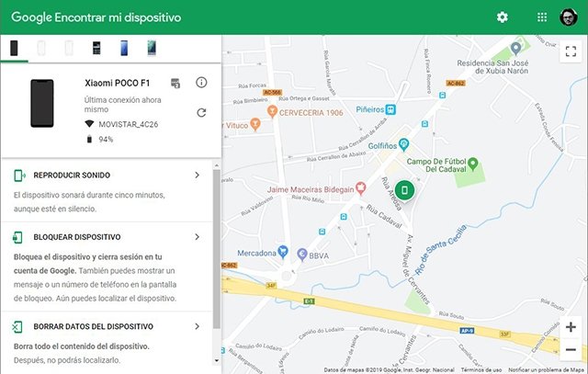Click the Piñeiros train station icon
Image resolution: width=588 pixels, height=374 pixels.
390,109
